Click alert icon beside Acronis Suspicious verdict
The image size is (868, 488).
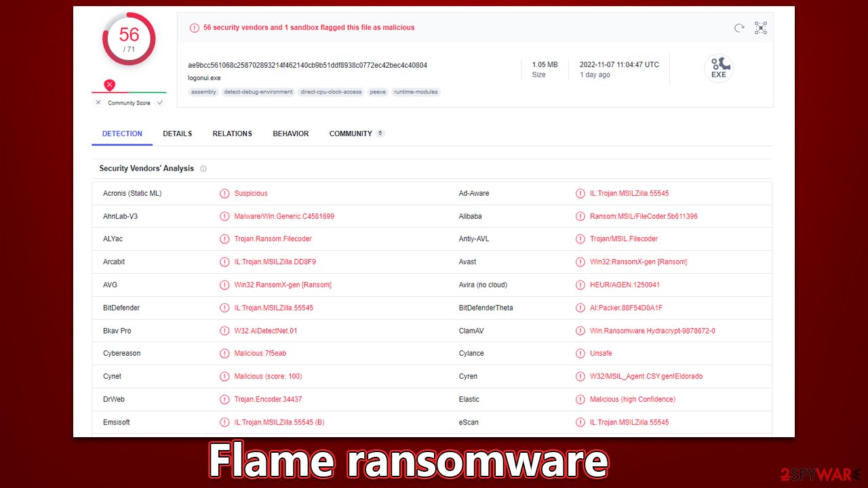click(x=224, y=193)
